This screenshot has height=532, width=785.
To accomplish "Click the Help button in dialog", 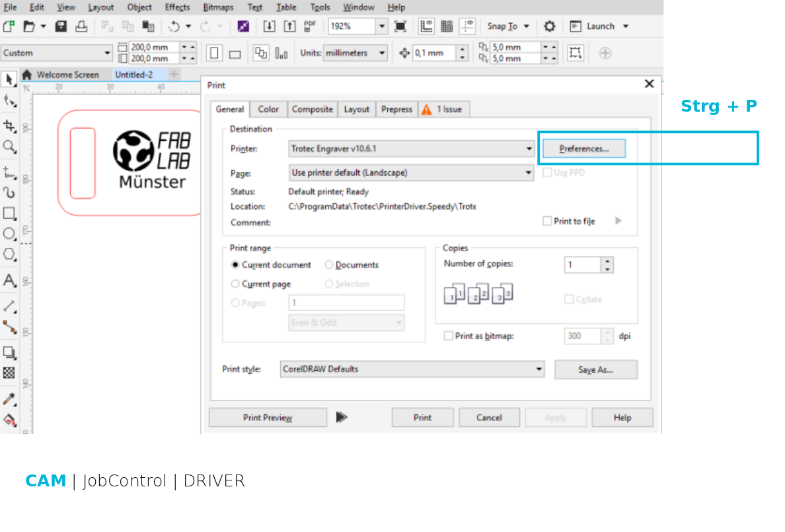I will click(x=622, y=418).
